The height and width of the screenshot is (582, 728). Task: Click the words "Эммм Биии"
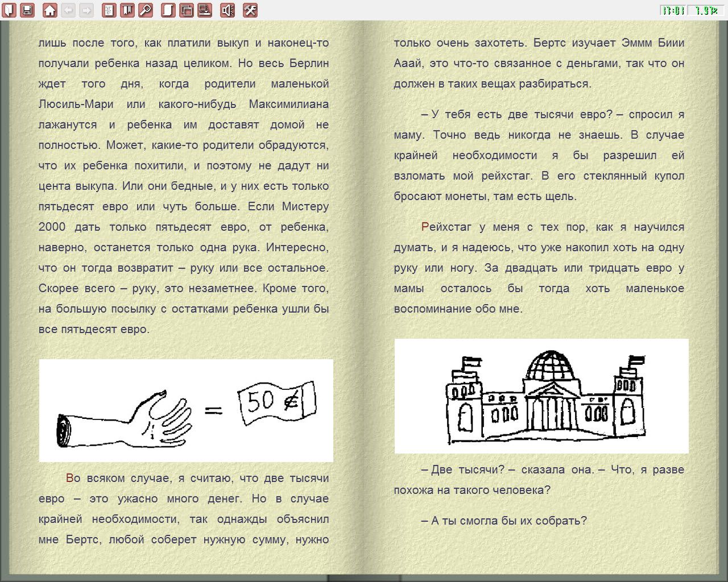[653, 43]
